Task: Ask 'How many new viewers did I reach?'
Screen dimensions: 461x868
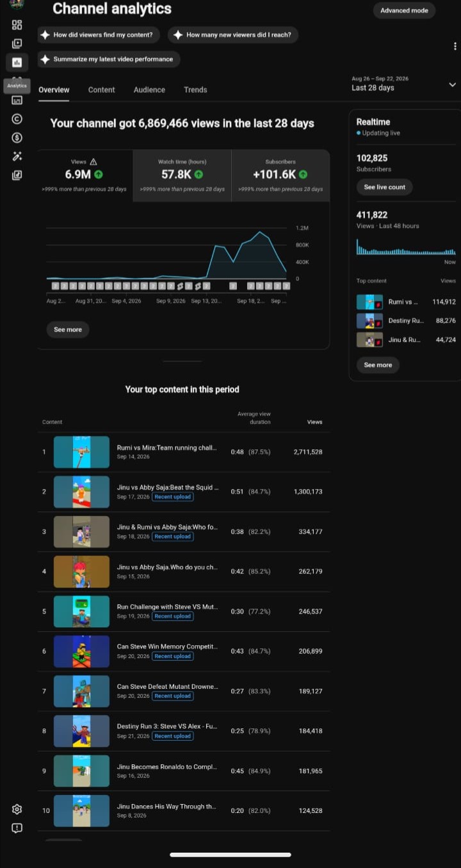Action: tap(233, 35)
